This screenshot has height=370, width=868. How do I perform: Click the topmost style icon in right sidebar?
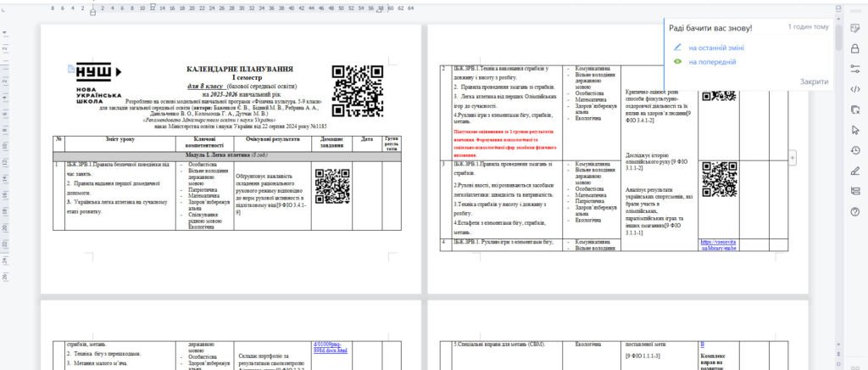click(855, 28)
